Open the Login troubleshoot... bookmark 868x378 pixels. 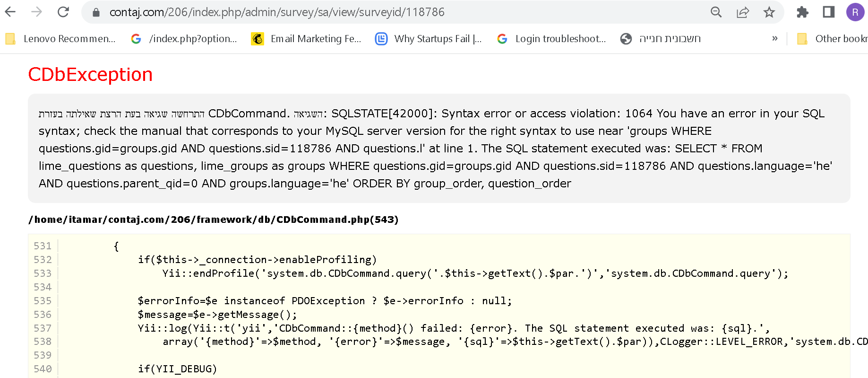(x=552, y=39)
